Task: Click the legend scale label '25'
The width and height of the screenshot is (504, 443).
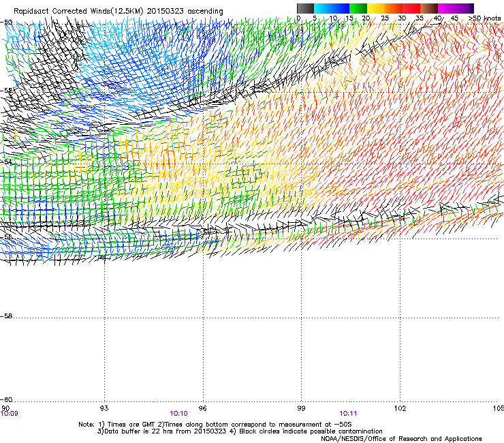Action: [x=385, y=18]
